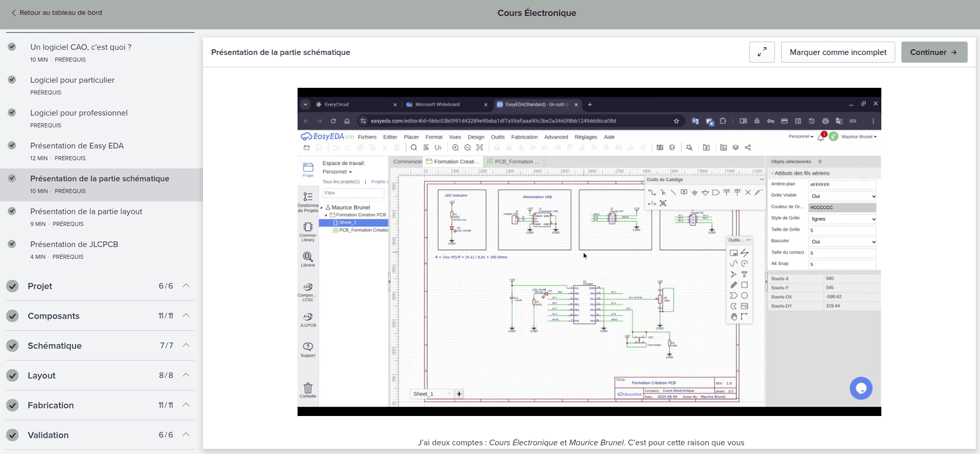Open the chat bubble widget
Viewport: 980px width, 454px height.
pos(861,388)
